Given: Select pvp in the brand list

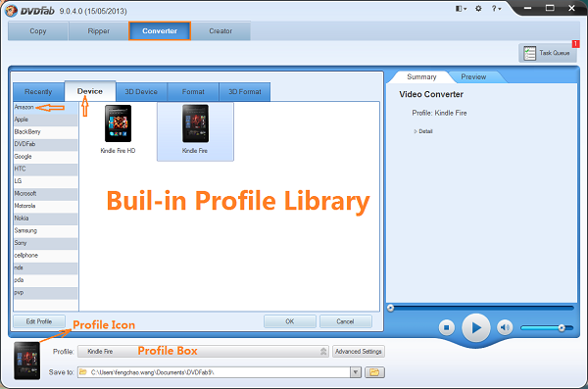Looking at the screenshot, I should coord(46,293).
